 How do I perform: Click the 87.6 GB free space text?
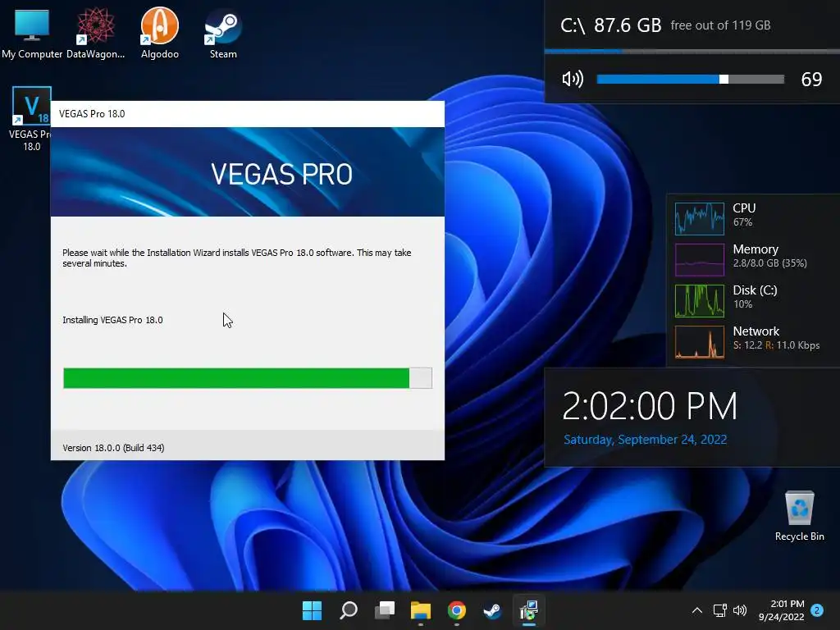tap(628, 25)
